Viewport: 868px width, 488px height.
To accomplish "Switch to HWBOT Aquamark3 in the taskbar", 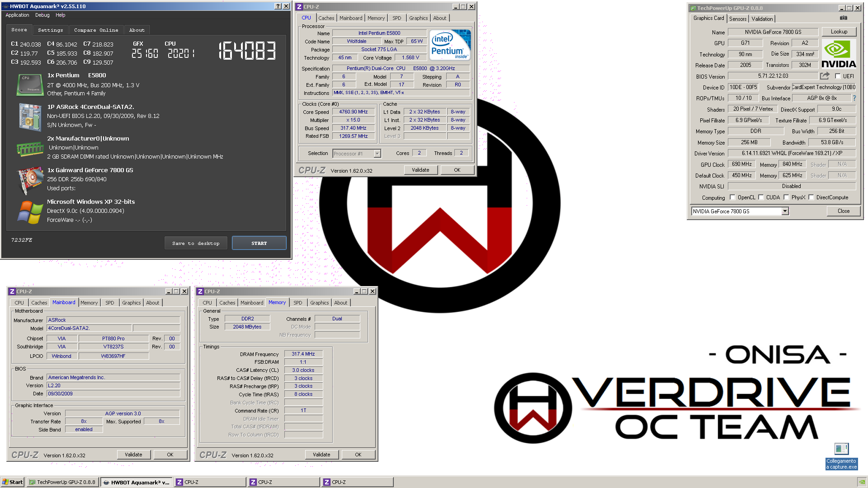I will [137, 482].
